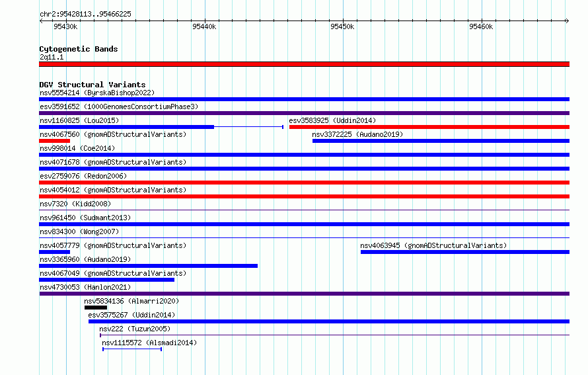
Task: Open the nsv1115572 (Alsmadi2014) label
Action: click(x=149, y=343)
